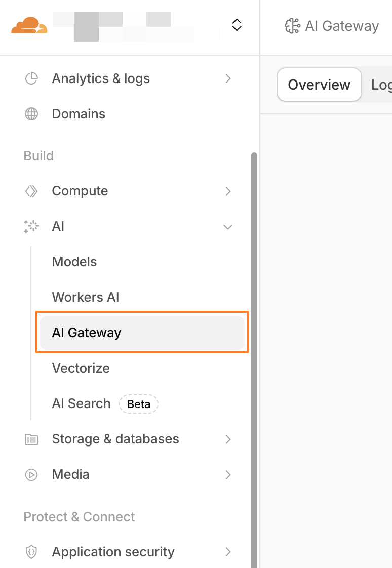Click the AI Search Beta badge
The width and height of the screenshot is (392, 568).
138,403
